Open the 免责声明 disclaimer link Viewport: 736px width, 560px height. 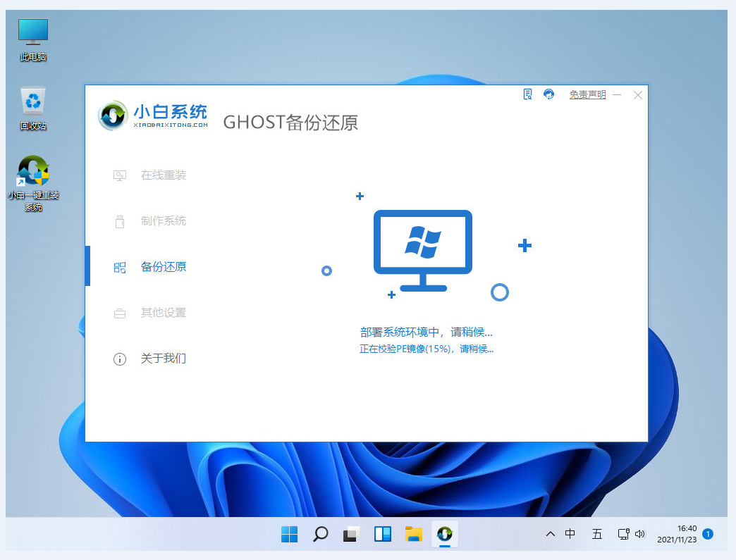point(587,95)
